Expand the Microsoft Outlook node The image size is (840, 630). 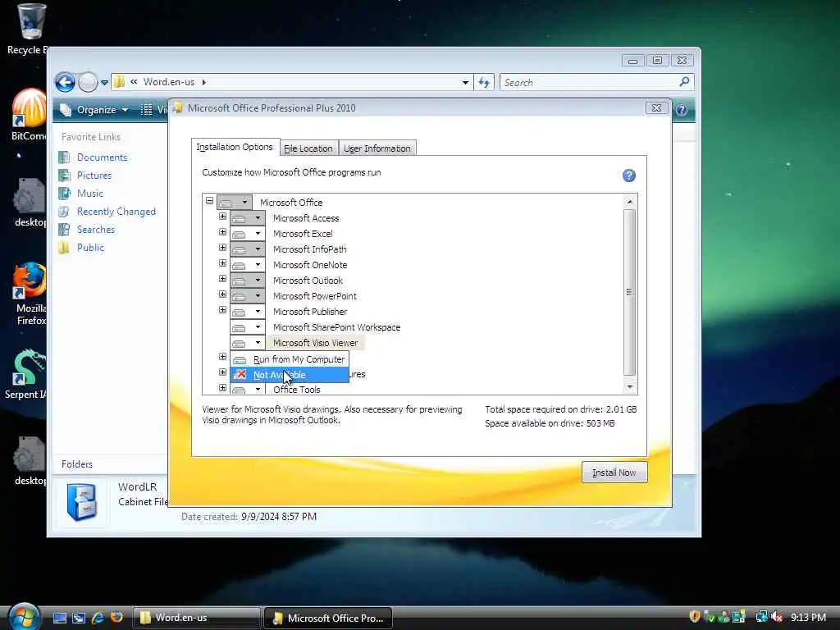223,279
